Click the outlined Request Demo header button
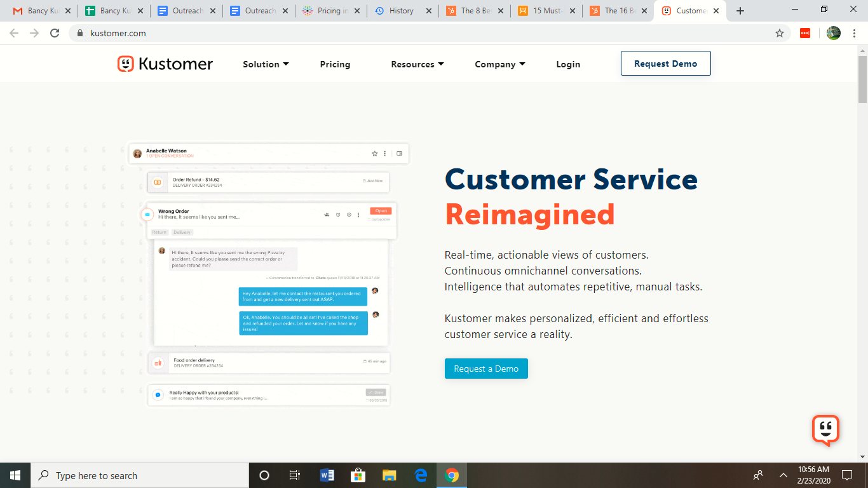Screen dimensions: 868x488 665,64
